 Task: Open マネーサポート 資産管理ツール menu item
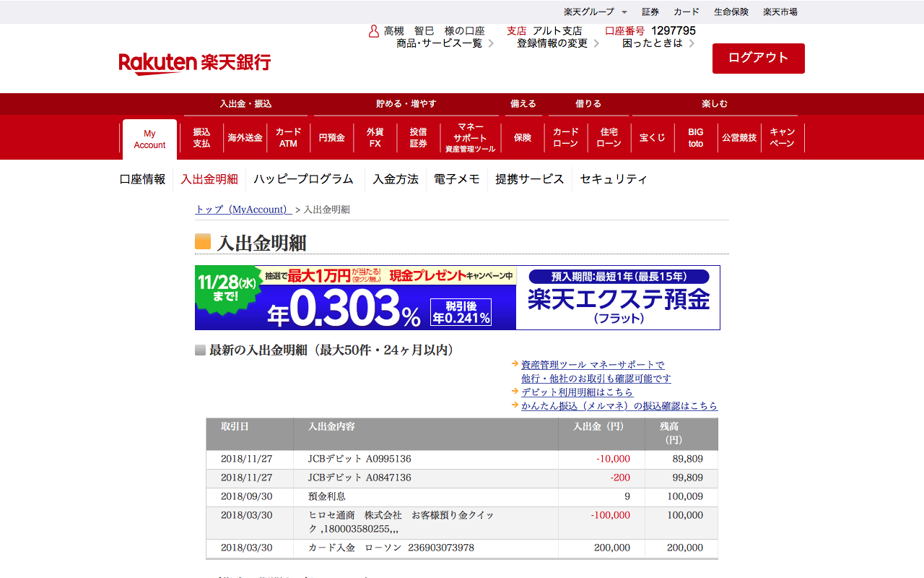tap(470, 138)
